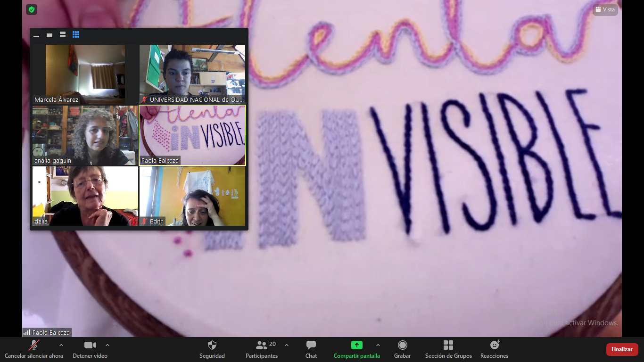The height and width of the screenshot is (362, 644).
Task: Show single-speaker view in floating panel
Action: (x=50, y=35)
